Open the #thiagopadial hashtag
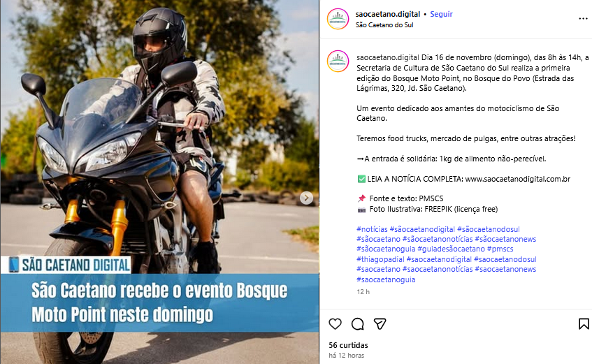This screenshot has height=364, width=592. pos(380,259)
